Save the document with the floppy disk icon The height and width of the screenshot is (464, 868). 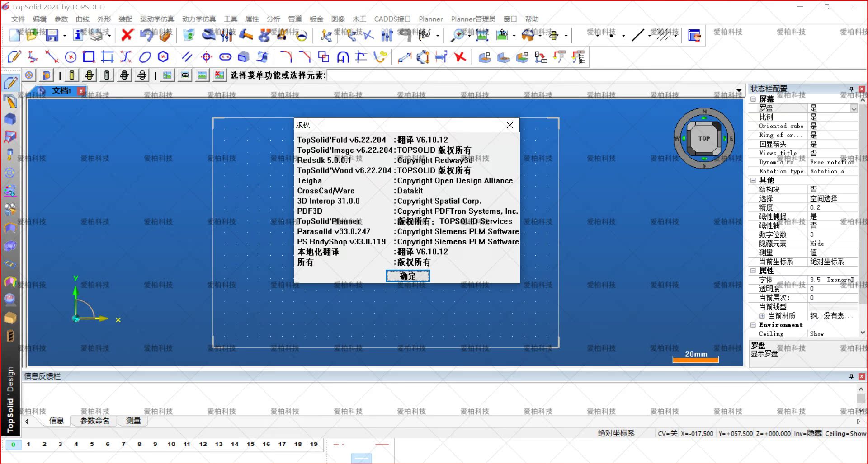point(52,35)
